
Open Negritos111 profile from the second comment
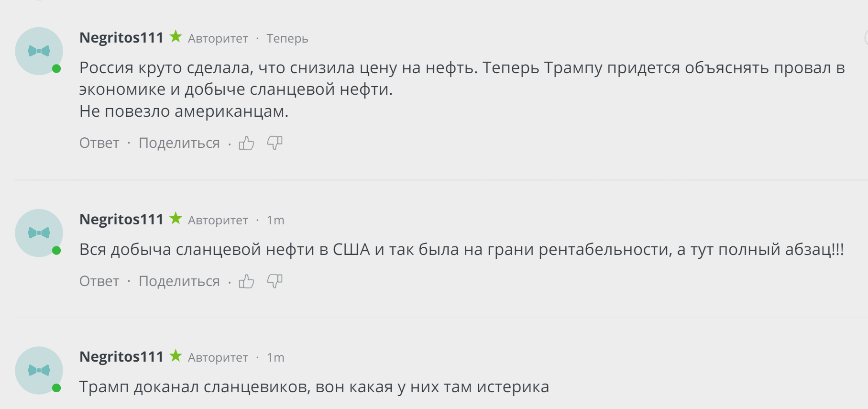pyautogui.click(x=121, y=220)
